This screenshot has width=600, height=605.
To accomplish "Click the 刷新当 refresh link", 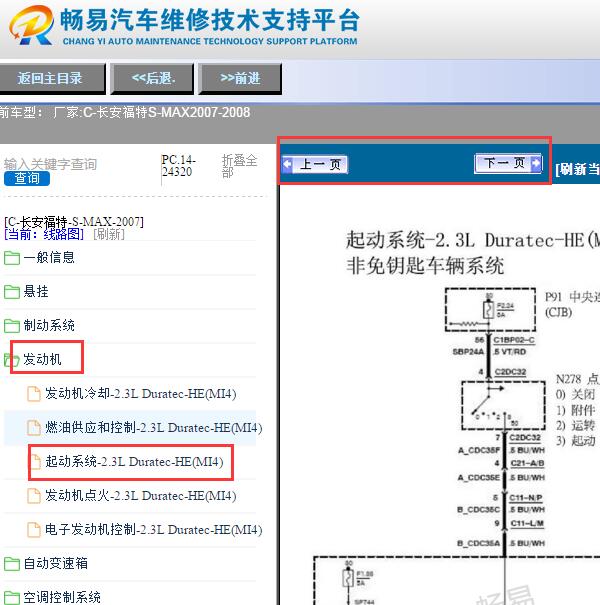I will tap(577, 169).
